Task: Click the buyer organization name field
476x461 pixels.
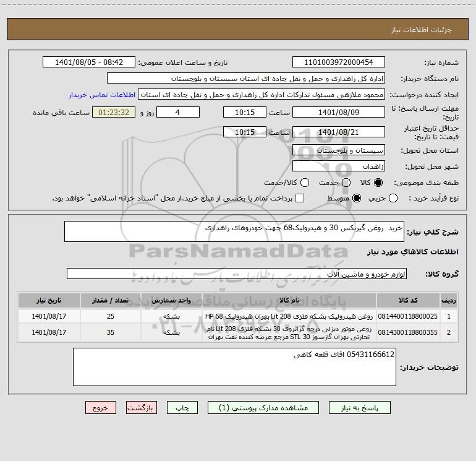Action: coord(246,79)
